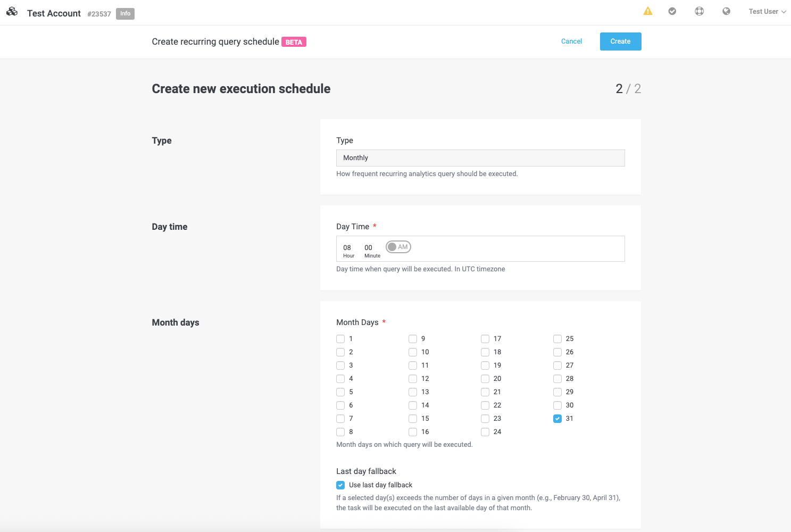Click the Info badge next to account number
This screenshot has width=791, height=532.
tap(125, 13)
